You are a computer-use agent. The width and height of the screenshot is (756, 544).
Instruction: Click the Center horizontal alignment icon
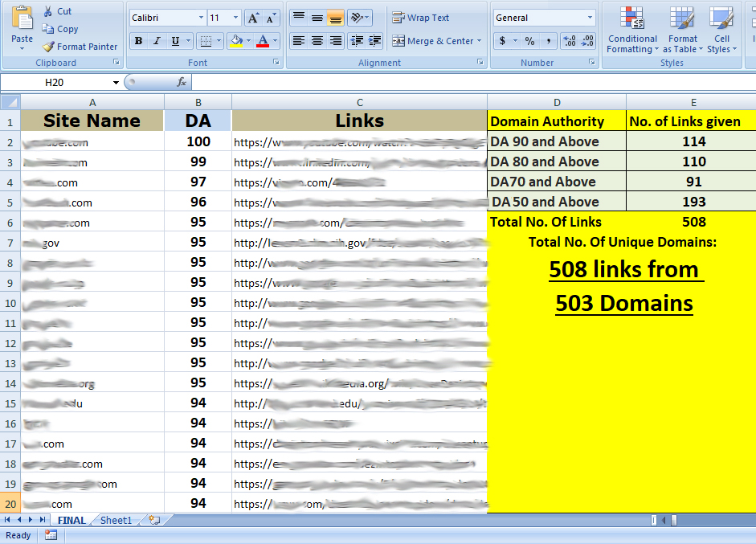coord(317,41)
